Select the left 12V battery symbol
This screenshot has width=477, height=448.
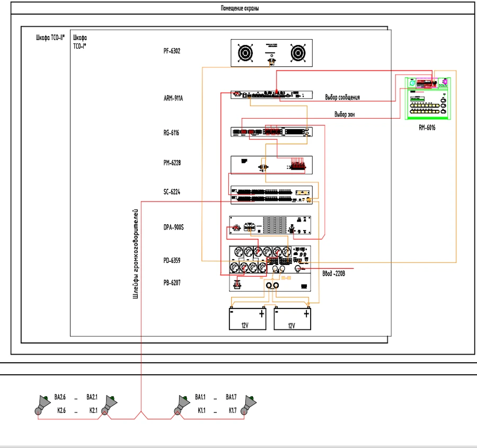[x=248, y=319]
